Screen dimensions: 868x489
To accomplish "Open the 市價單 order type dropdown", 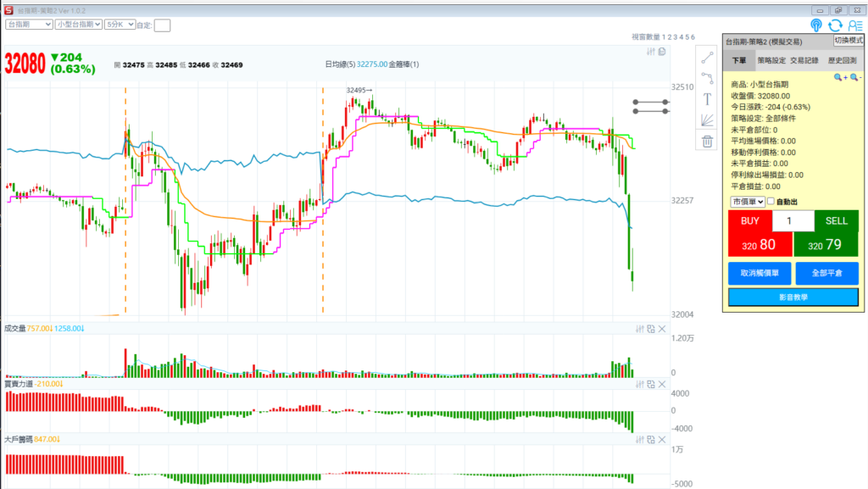I will coord(748,202).
